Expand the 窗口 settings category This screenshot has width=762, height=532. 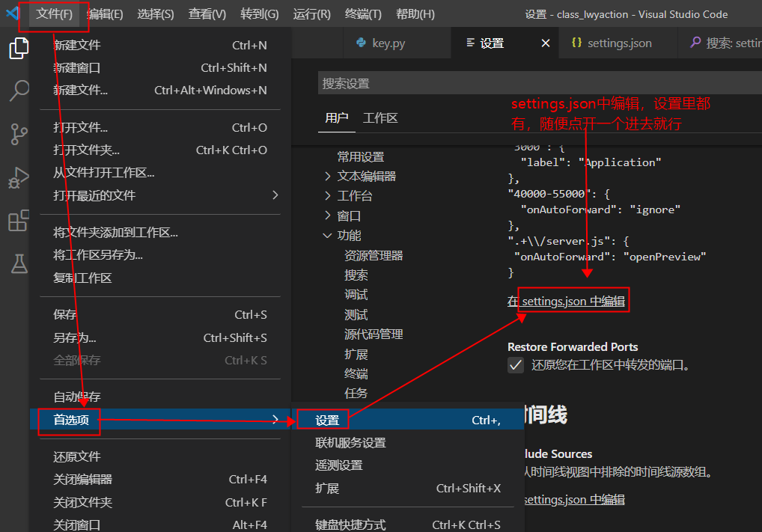click(328, 215)
